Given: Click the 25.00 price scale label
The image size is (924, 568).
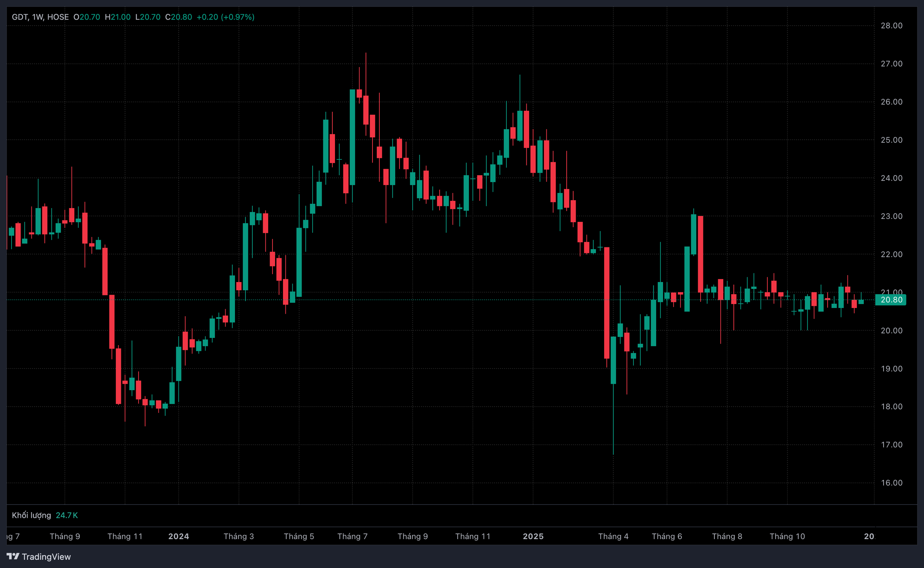Looking at the screenshot, I should point(891,140).
